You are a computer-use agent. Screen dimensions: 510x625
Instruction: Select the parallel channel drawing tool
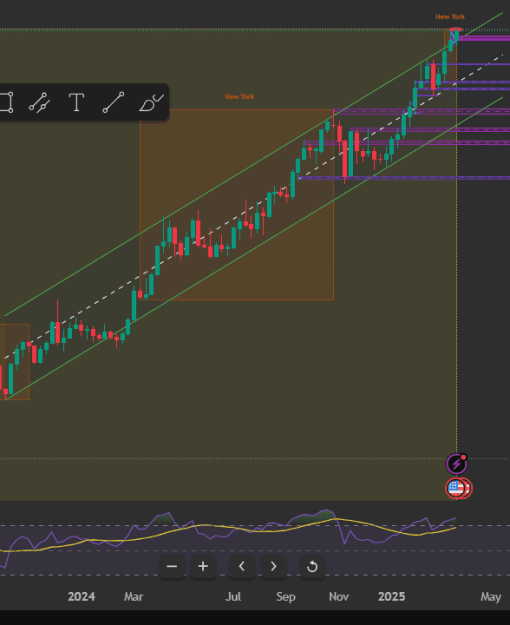39,102
